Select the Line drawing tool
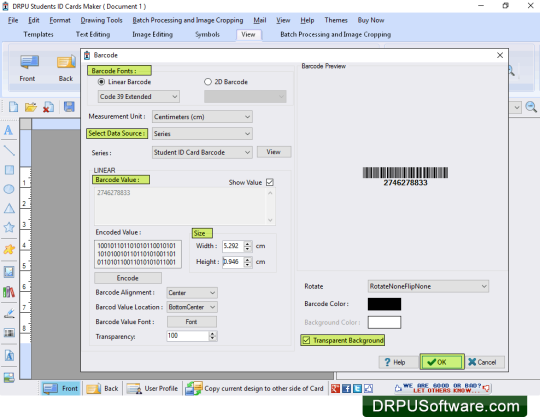The width and height of the screenshot is (540, 417). (x=9, y=150)
